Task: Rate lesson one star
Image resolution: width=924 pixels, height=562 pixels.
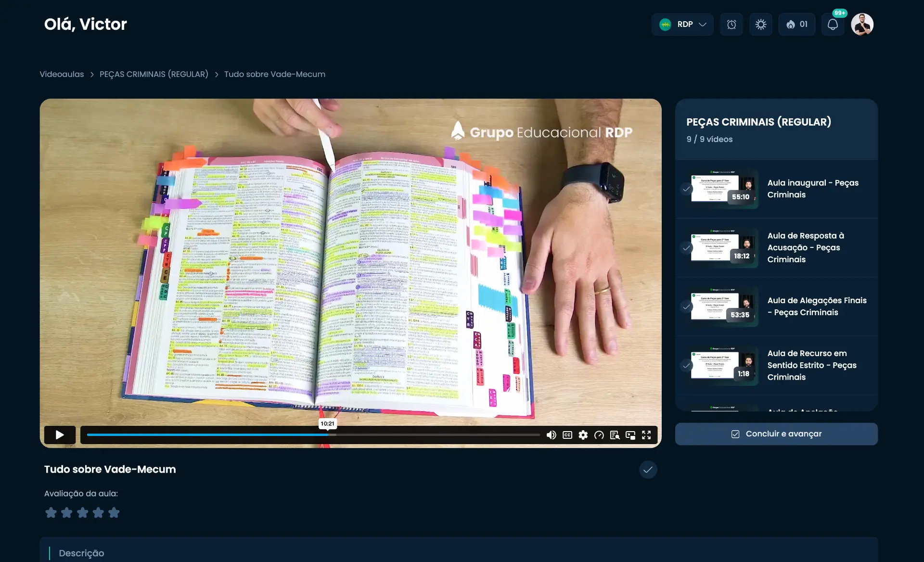Action: click(x=51, y=513)
